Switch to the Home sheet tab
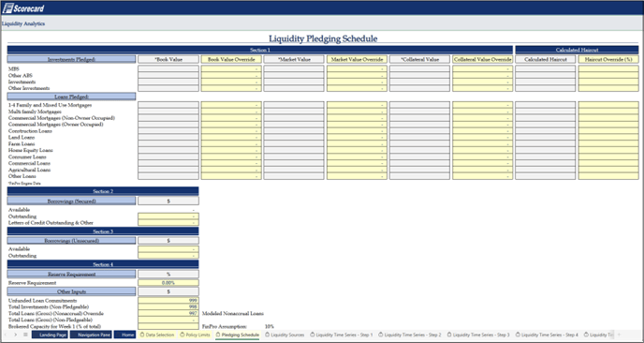644x343 pixels. tap(124, 335)
